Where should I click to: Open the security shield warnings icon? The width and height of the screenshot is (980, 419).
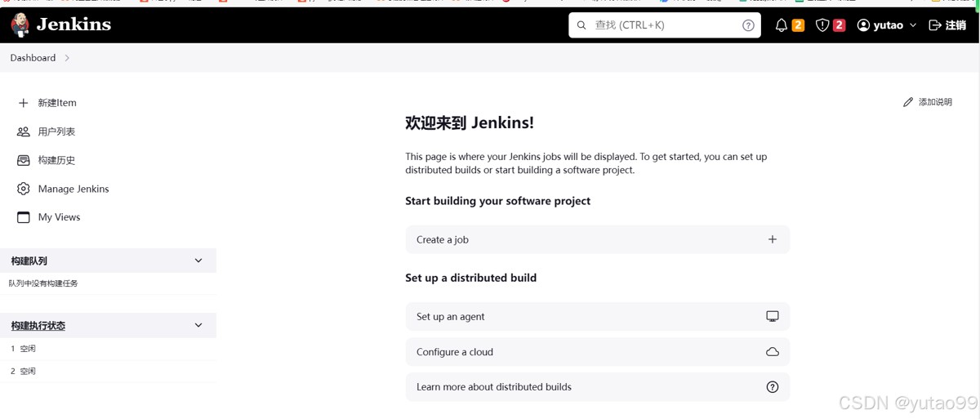tap(822, 25)
